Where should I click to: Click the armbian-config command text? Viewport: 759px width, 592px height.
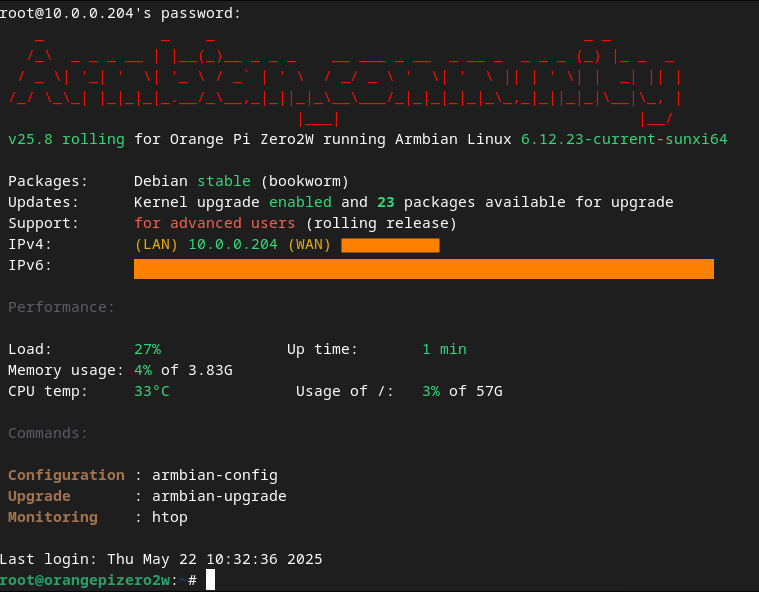[x=215, y=475]
